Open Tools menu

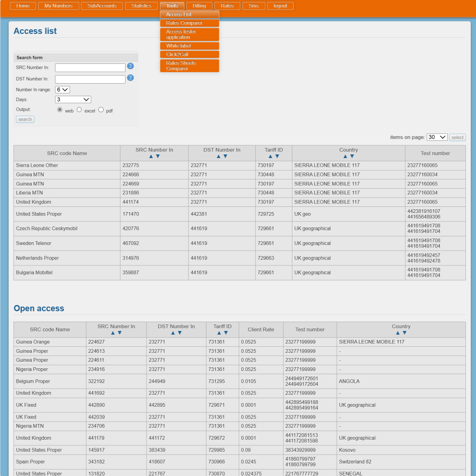(172, 6)
